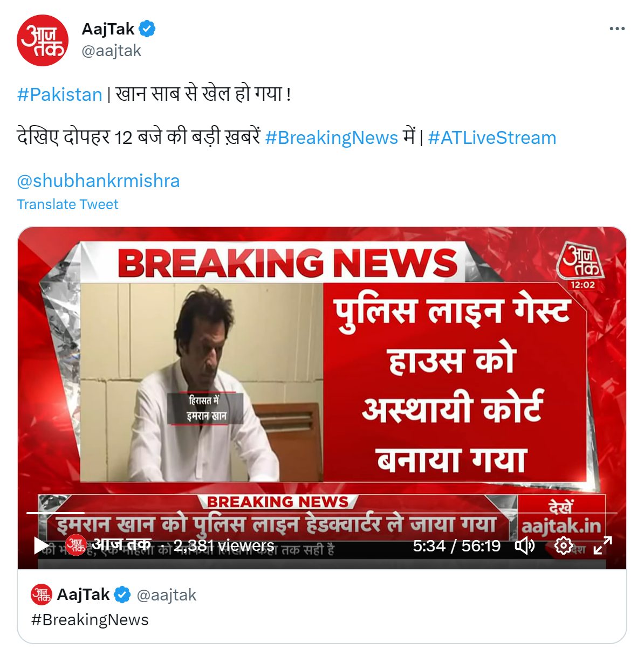Play the video with the play button
Viewport: 644px width, 663px height.
(x=41, y=545)
